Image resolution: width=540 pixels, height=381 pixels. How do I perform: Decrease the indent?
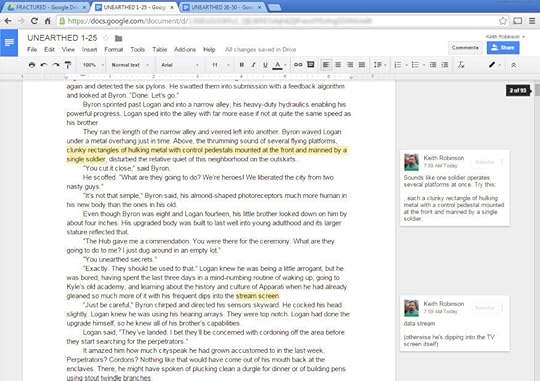tap(433, 65)
